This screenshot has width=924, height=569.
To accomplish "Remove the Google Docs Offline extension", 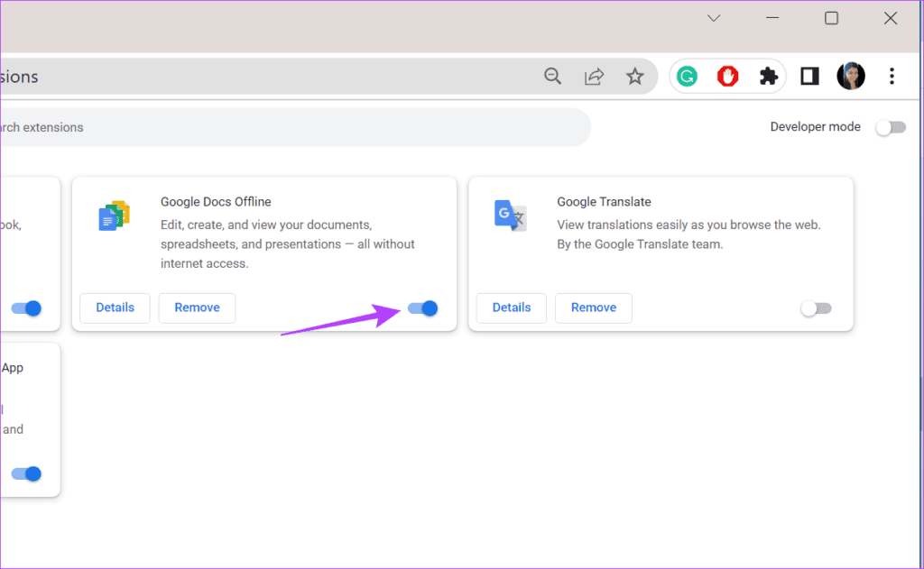I will click(197, 307).
